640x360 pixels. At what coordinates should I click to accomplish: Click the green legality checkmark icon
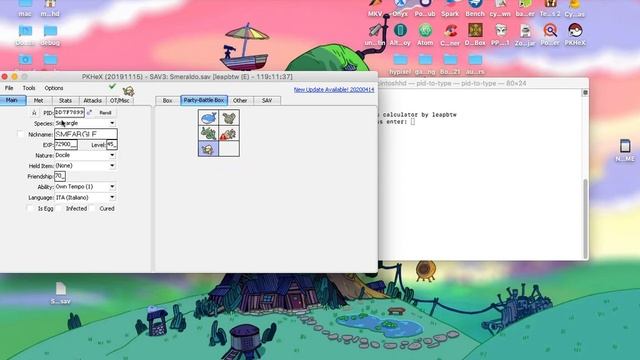click(112, 87)
